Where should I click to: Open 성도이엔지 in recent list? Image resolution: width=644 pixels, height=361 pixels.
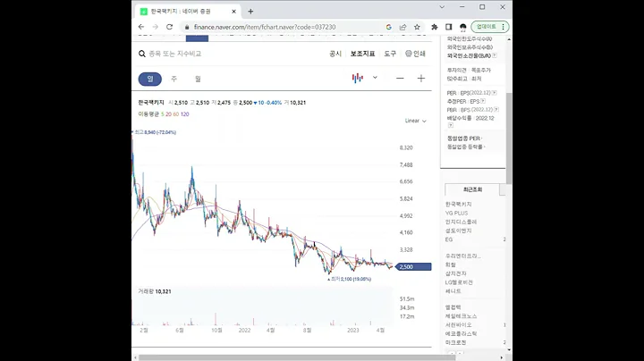click(x=458, y=231)
